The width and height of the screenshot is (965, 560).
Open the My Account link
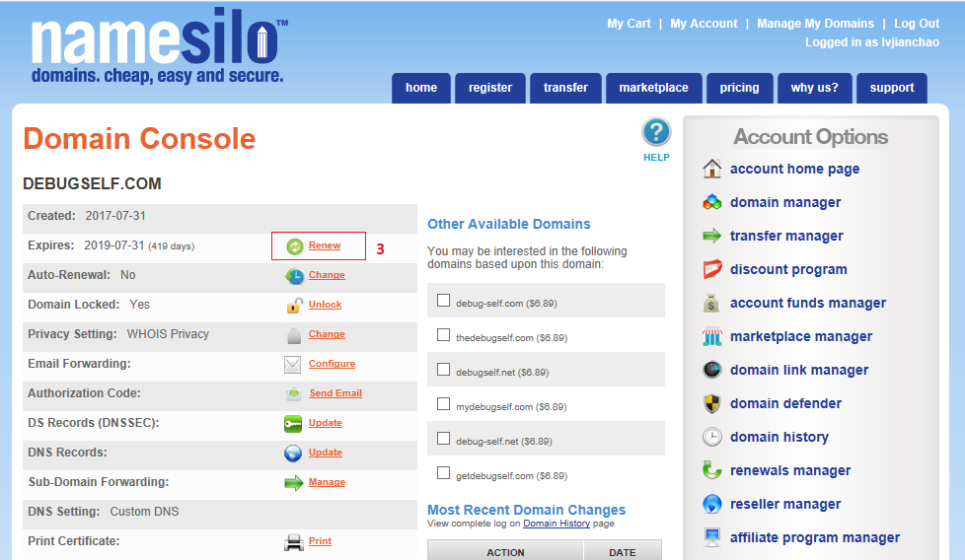[x=704, y=24]
